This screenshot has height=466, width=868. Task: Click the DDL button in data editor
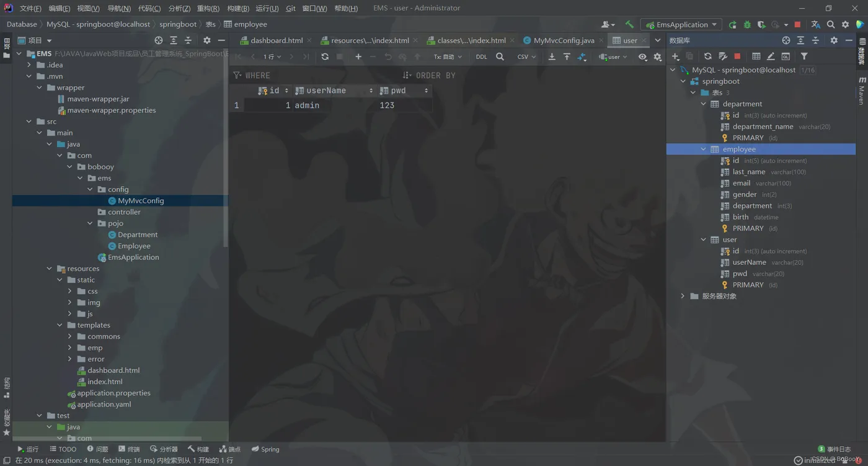(x=482, y=56)
